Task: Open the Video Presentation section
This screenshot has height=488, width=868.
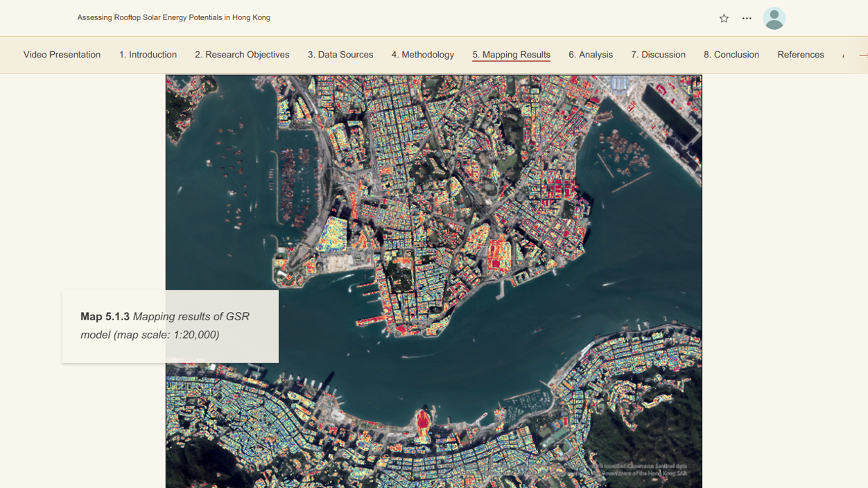Action: point(62,55)
